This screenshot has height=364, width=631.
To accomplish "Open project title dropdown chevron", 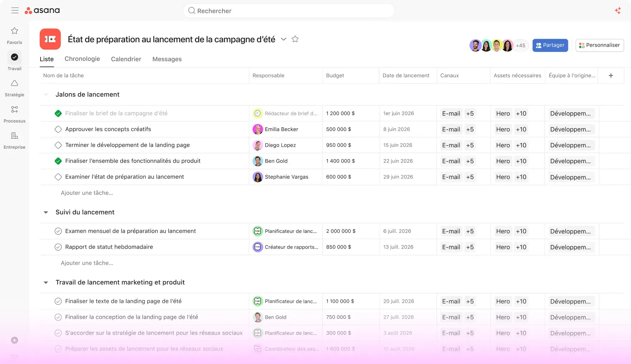I will pos(283,39).
